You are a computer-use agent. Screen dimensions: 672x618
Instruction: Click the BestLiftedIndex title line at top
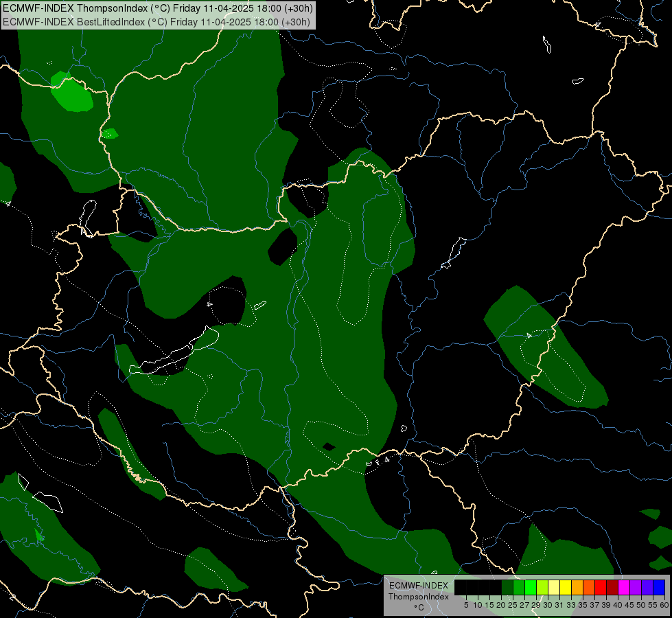click(156, 22)
